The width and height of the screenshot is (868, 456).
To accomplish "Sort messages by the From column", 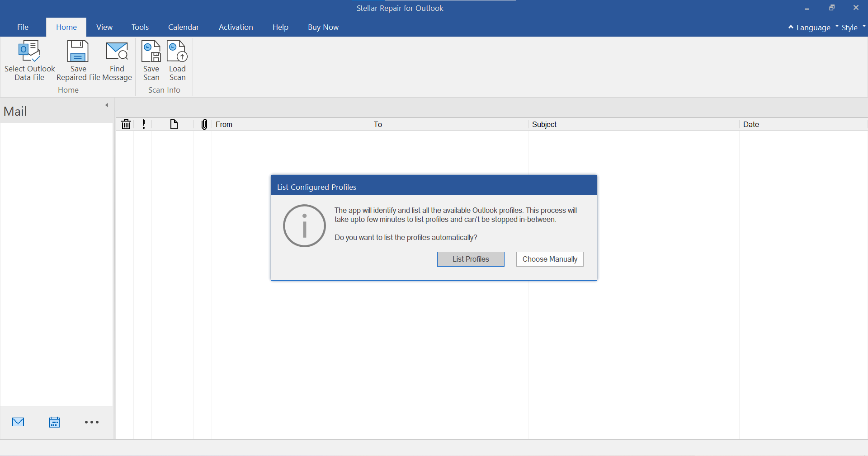I will (225, 124).
